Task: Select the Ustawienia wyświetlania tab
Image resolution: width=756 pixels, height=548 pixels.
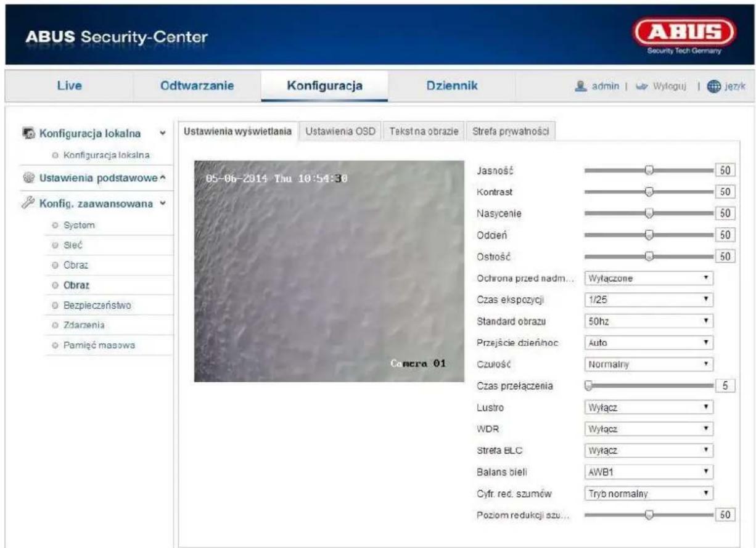Action: 239,131
